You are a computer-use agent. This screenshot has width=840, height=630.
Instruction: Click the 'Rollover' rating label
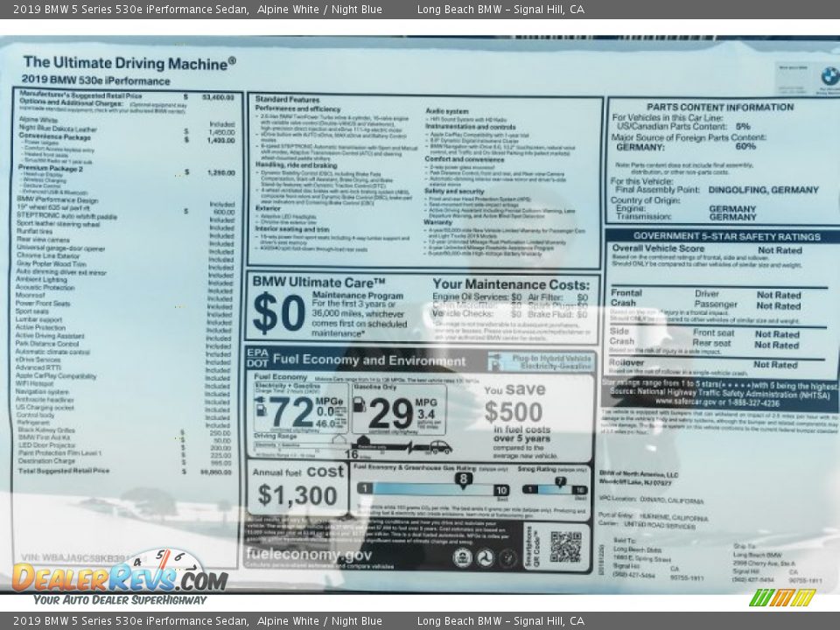click(x=626, y=362)
